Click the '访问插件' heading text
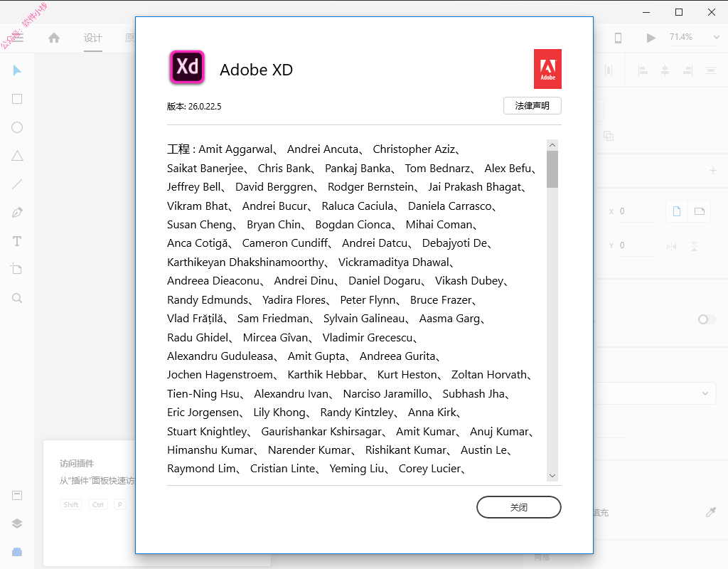The image size is (728, 569). pos(77,463)
